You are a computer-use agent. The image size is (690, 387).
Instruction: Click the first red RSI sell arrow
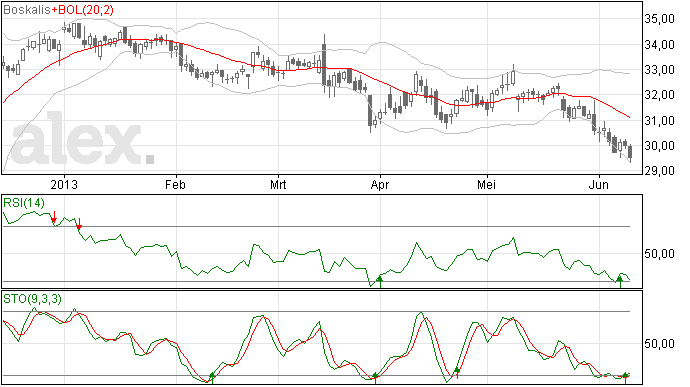pyautogui.click(x=54, y=217)
